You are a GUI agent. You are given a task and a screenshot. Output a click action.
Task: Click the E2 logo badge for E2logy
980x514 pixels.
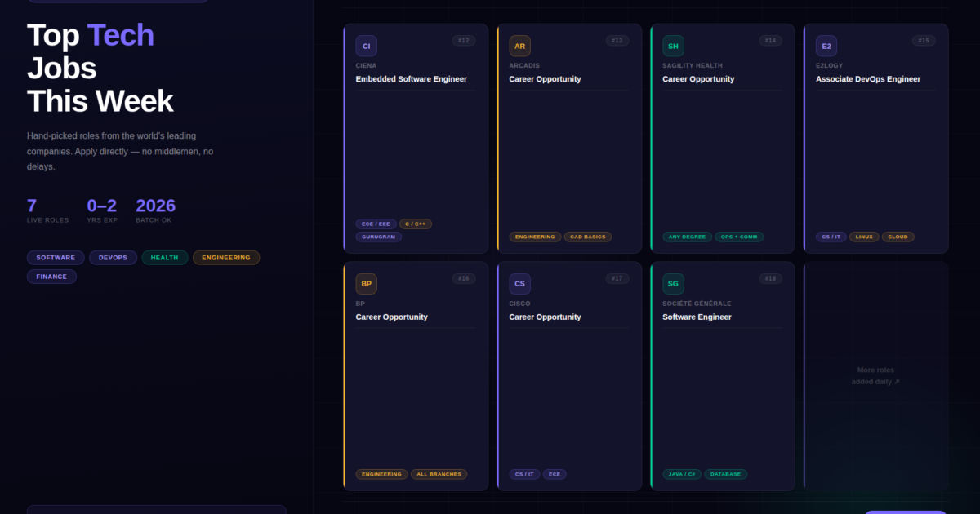(x=826, y=47)
